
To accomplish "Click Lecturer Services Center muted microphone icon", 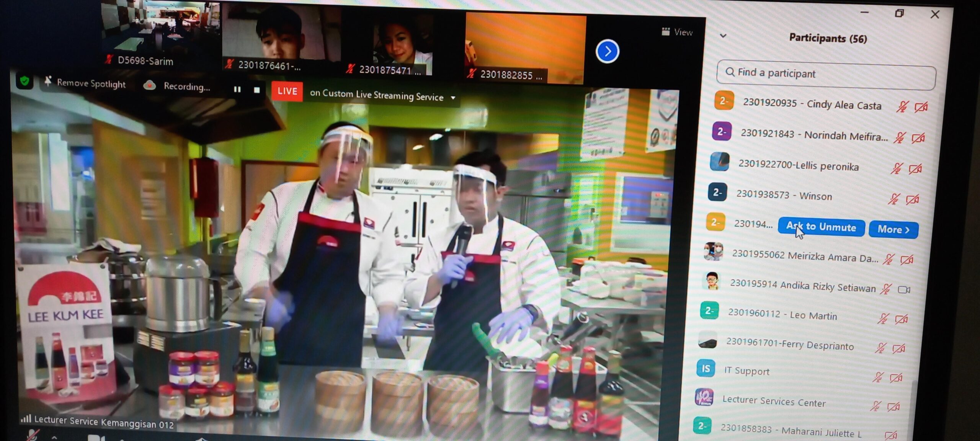I will pos(875,406).
